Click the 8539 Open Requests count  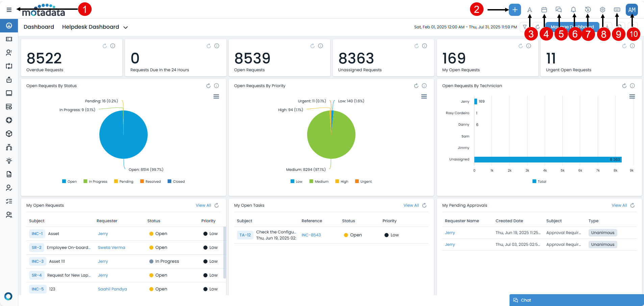click(x=252, y=58)
